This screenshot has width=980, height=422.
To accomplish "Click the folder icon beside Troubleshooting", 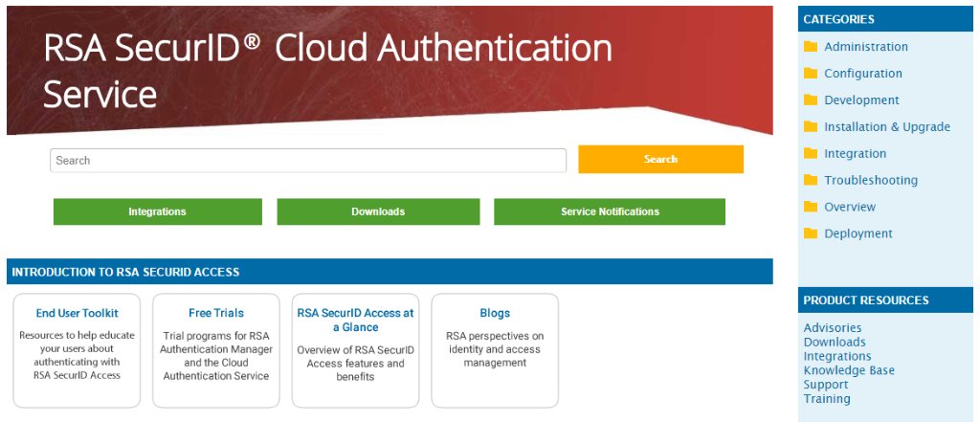I will point(810,180).
